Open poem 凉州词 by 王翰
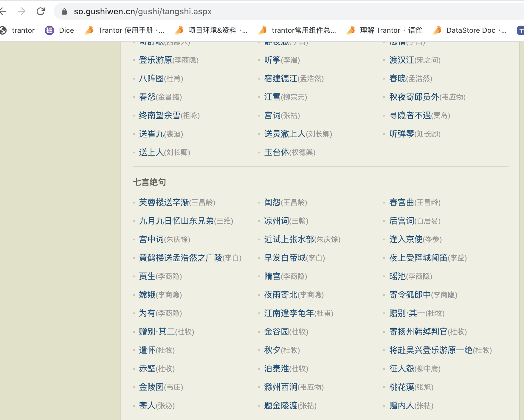The width and height of the screenshot is (524, 420). (277, 221)
